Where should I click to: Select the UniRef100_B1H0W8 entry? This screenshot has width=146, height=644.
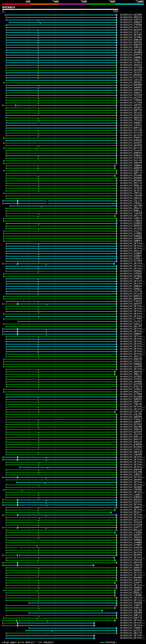[x=131, y=397]
